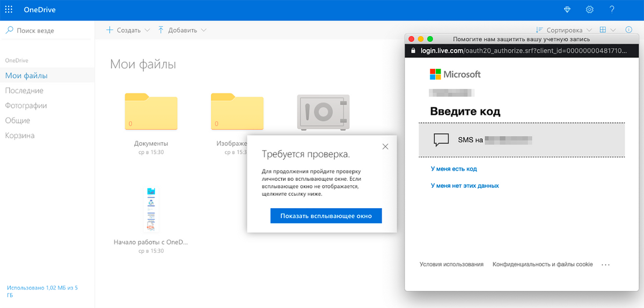The image size is (644, 308).
Task: Select the SMS verification option
Action: [x=522, y=140]
